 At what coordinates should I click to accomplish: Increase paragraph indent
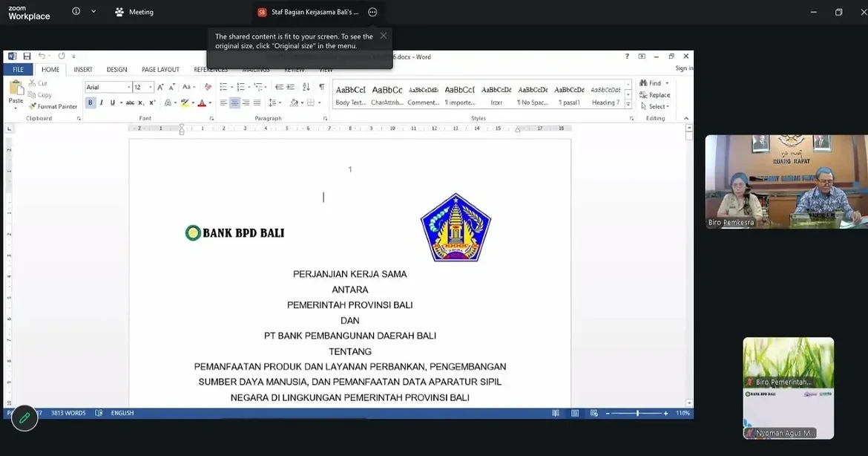[x=291, y=87]
